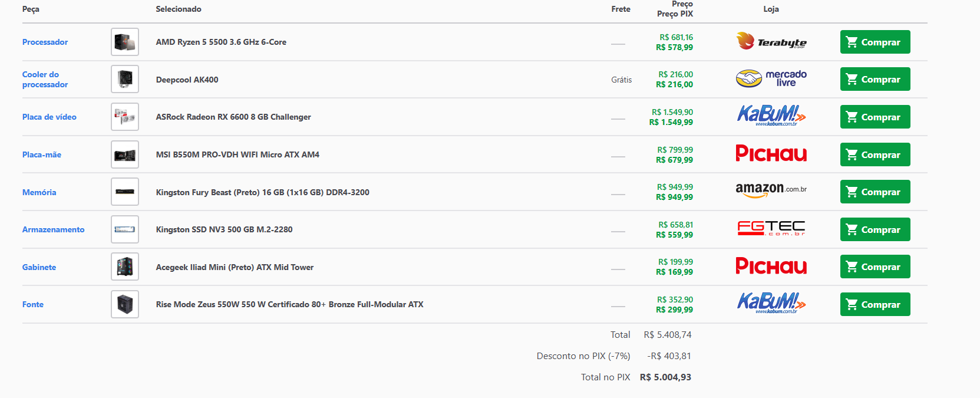
Task: Click Comprar for the MSI B550M motherboard
Action: tap(875, 154)
